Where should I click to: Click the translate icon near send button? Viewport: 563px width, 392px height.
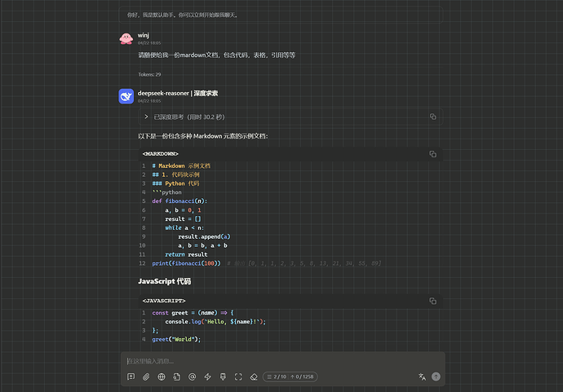point(423,377)
